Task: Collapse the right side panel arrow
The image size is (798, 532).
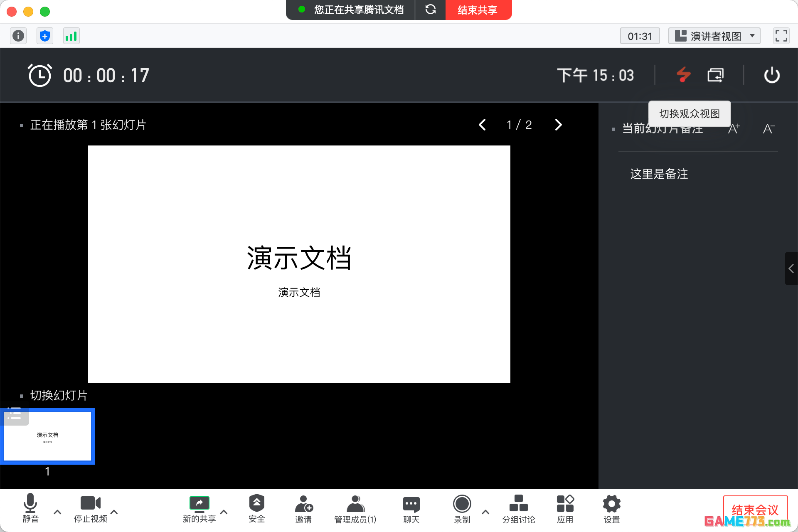Action: pos(791,268)
